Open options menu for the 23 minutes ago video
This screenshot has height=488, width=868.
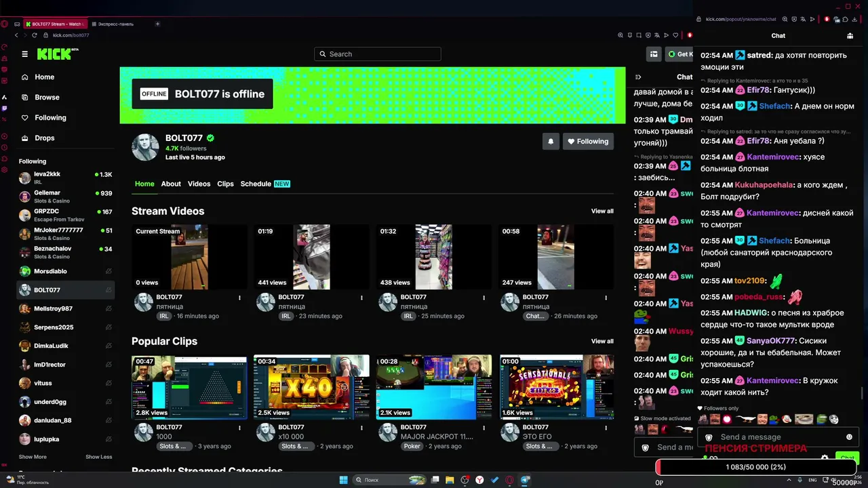click(361, 298)
